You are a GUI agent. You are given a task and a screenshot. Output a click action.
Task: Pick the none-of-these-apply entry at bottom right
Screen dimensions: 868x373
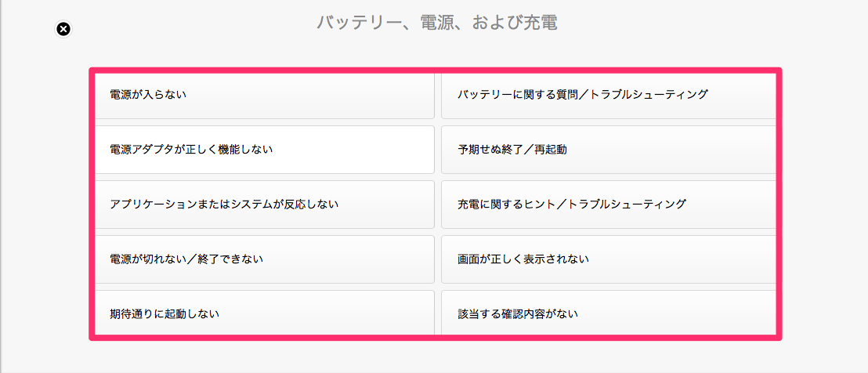(609, 313)
